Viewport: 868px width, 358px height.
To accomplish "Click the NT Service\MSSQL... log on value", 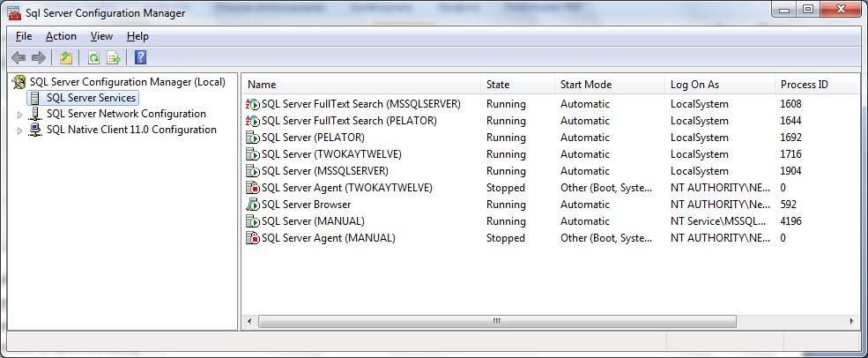I will pyautogui.click(x=719, y=221).
